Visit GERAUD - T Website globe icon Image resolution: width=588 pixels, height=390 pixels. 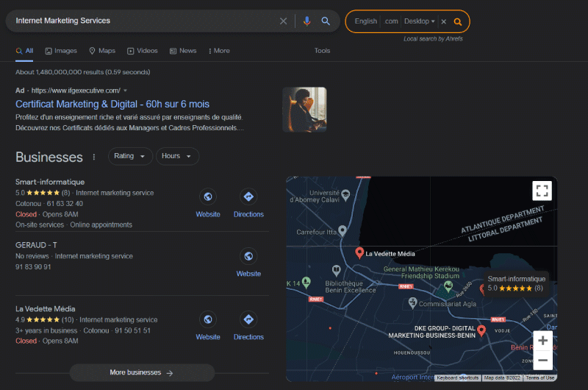click(x=248, y=256)
